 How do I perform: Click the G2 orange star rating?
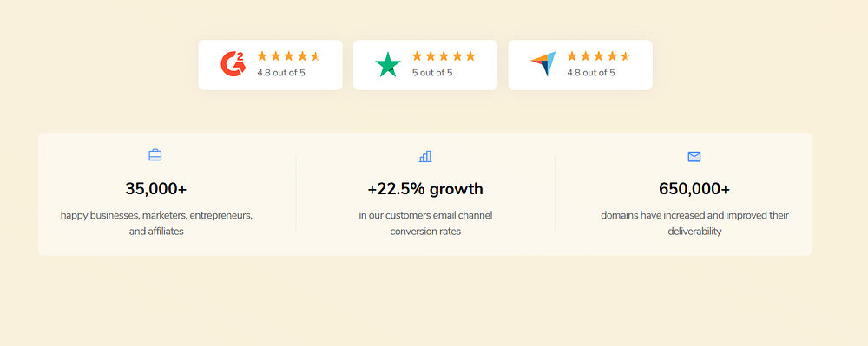coord(289,55)
